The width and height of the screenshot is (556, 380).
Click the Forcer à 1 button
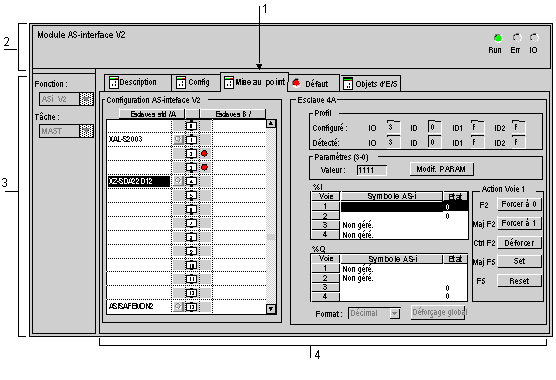[519, 223]
